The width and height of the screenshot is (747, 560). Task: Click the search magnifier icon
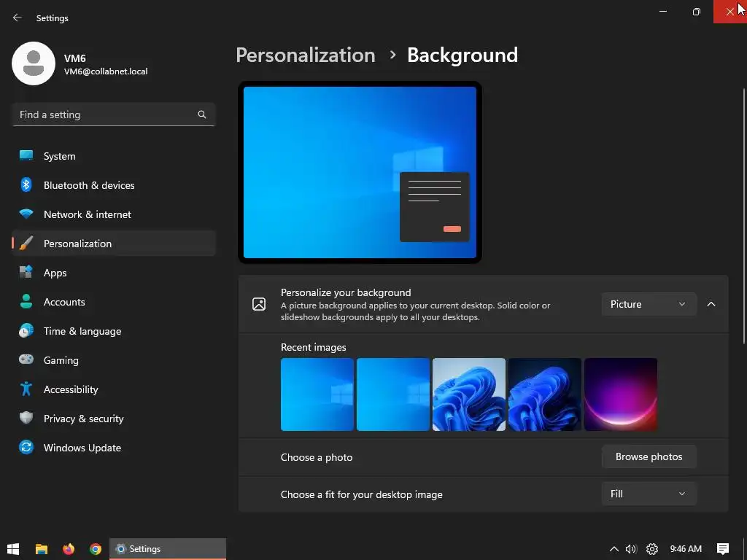pos(202,114)
